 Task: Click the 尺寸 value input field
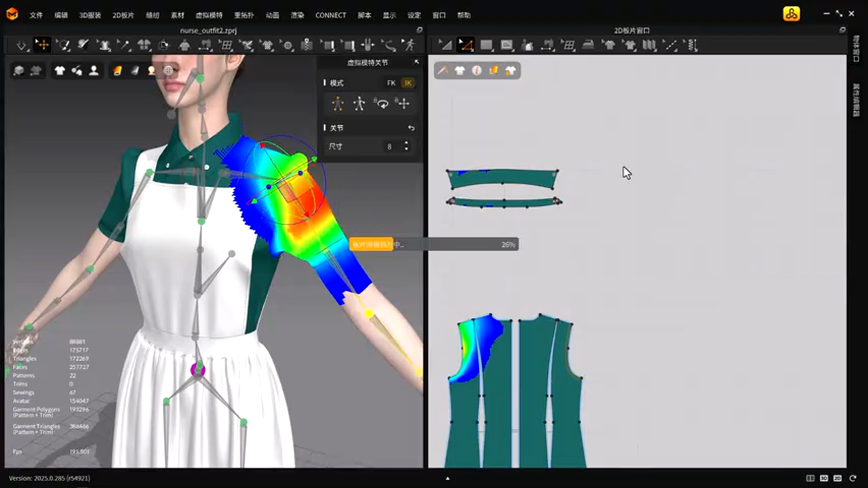389,146
